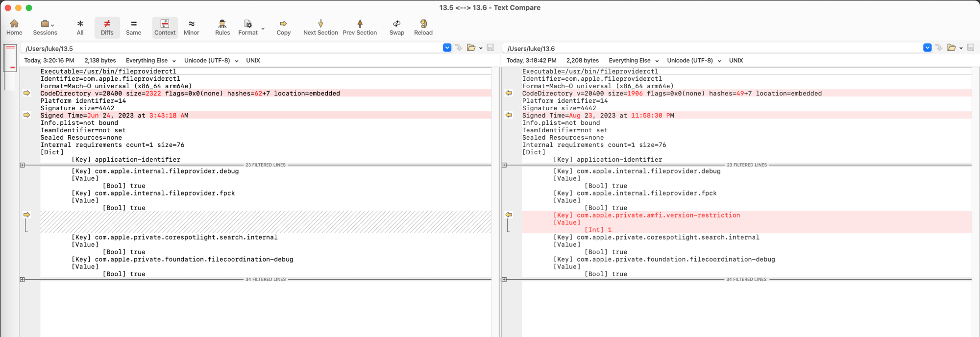Open the browse folder button for right file

click(x=952, y=48)
